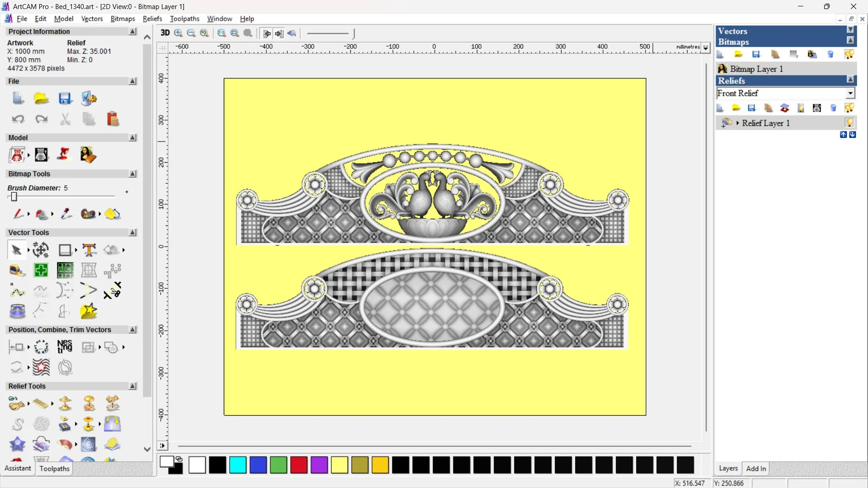The height and width of the screenshot is (488, 868).
Task: Click the Zoom In magnifier icon
Action: point(179,33)
